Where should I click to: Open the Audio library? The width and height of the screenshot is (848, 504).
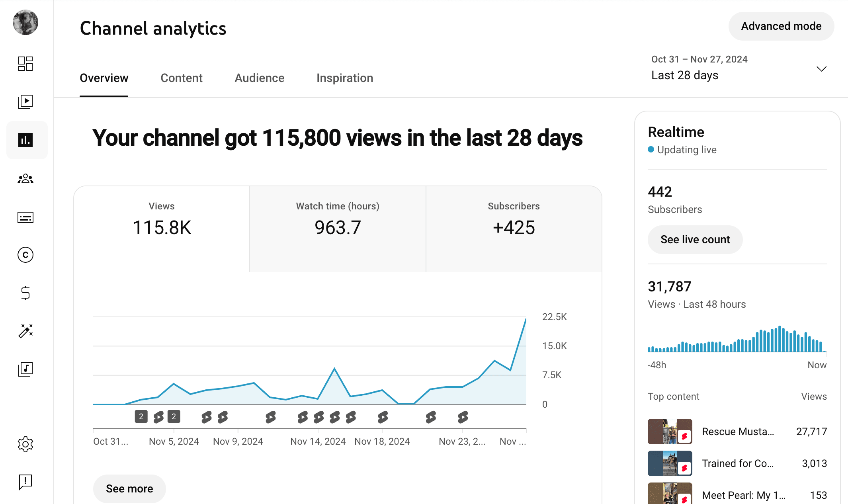click(x=25, y=370)
